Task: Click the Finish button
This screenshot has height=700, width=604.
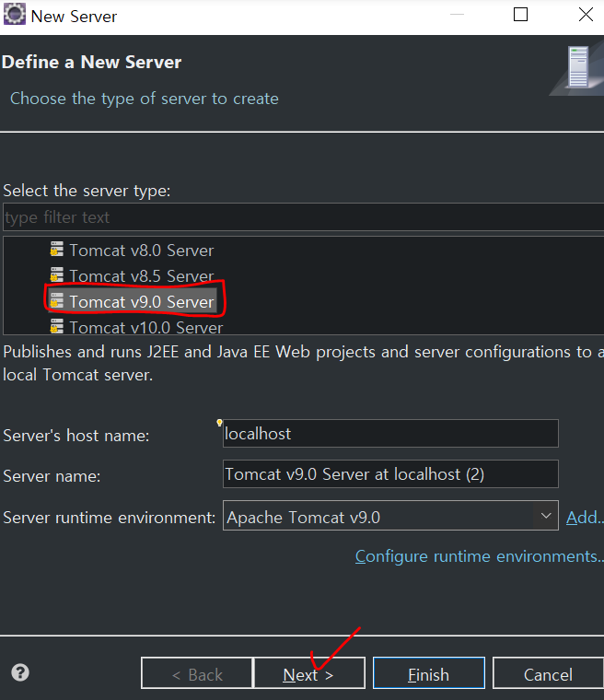Action: click(x=428, y=673)
